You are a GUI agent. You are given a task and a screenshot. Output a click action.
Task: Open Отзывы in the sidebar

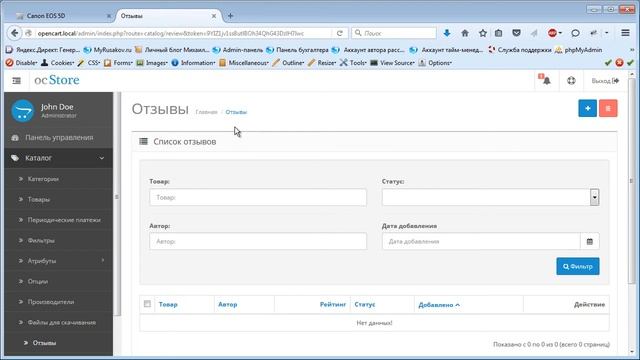click(x=59, y=343)
